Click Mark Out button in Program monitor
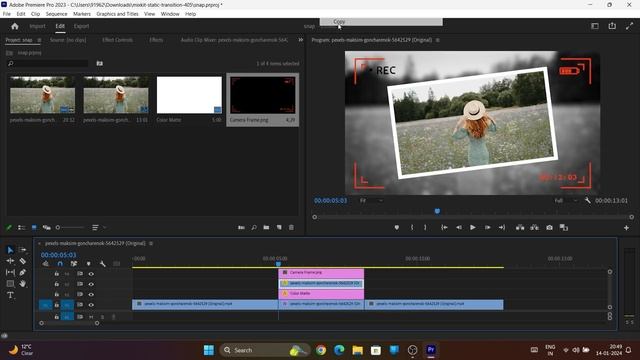This screenshot has width=640, height=360. pyautogui.click(x=425, y=228)
